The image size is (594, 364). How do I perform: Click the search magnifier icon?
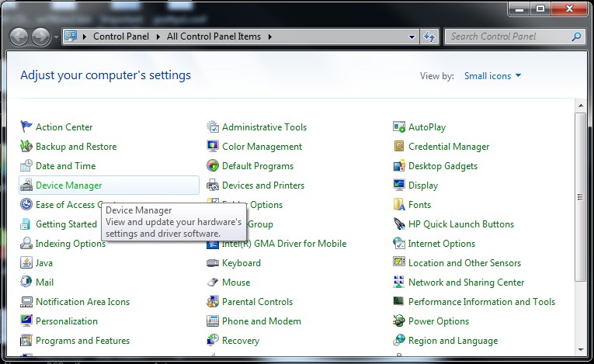pos(577,36)
